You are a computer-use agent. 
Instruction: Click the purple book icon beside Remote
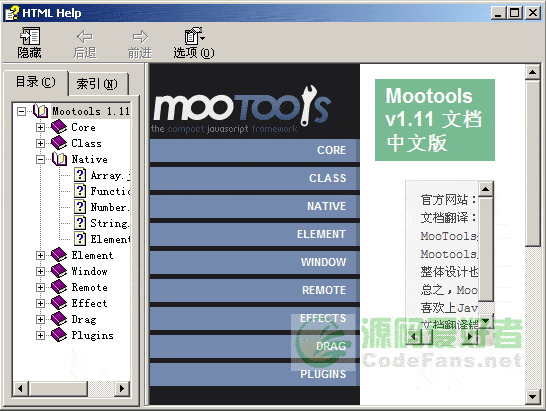click(x=59, y=287)
